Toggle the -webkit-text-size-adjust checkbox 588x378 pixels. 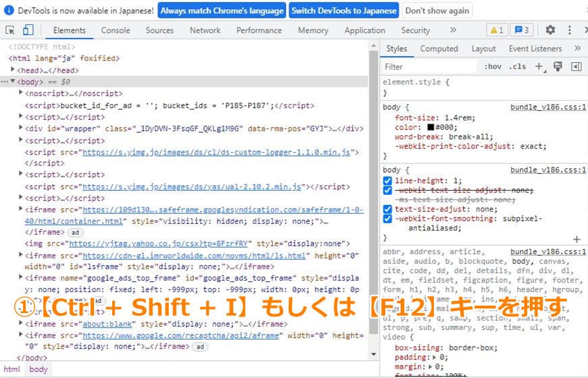click(387, 190)
